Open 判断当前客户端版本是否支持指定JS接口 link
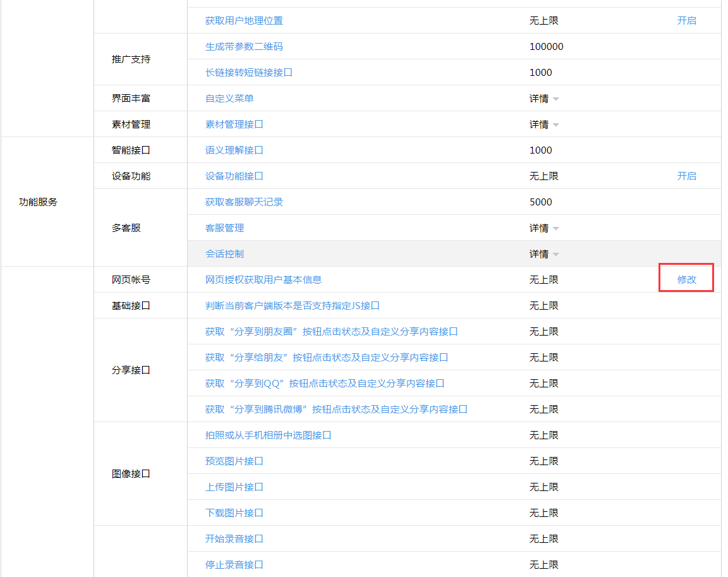Image resolution: width=728 pixels, height=577 pixels. 292,306
